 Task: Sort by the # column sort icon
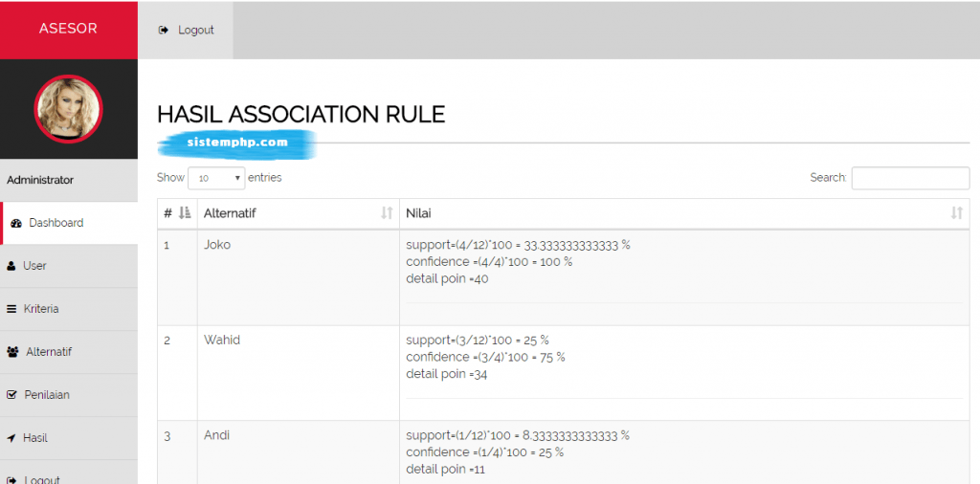tap(185, 213)
